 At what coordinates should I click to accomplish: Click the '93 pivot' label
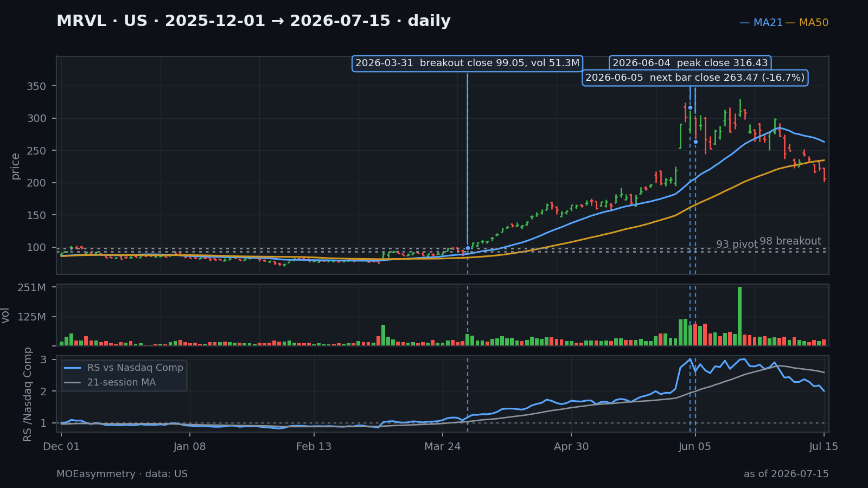[x=737, y=245]
